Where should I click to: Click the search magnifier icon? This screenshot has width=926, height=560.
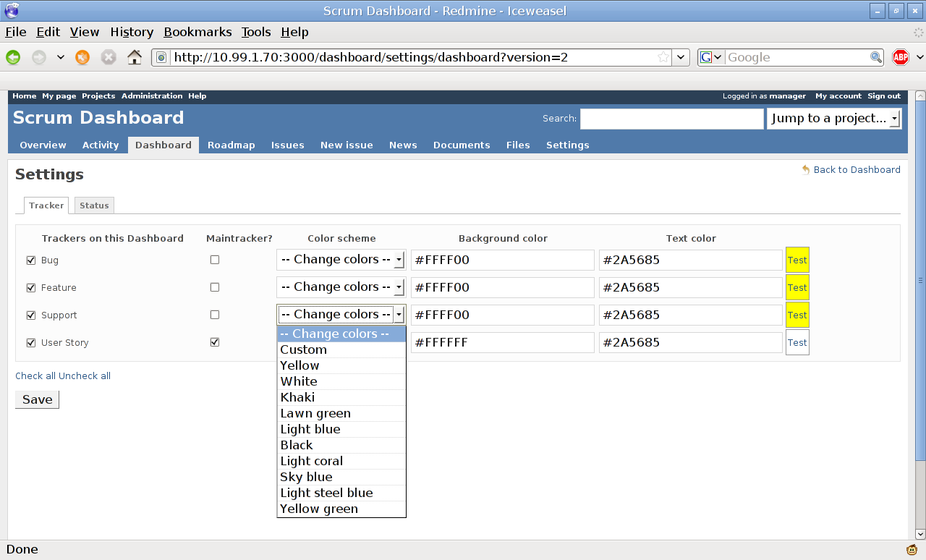tap(876, 57)
